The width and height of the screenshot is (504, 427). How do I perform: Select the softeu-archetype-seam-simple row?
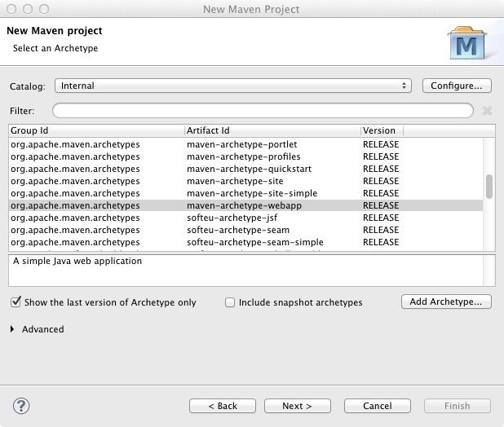pos(246,242)
